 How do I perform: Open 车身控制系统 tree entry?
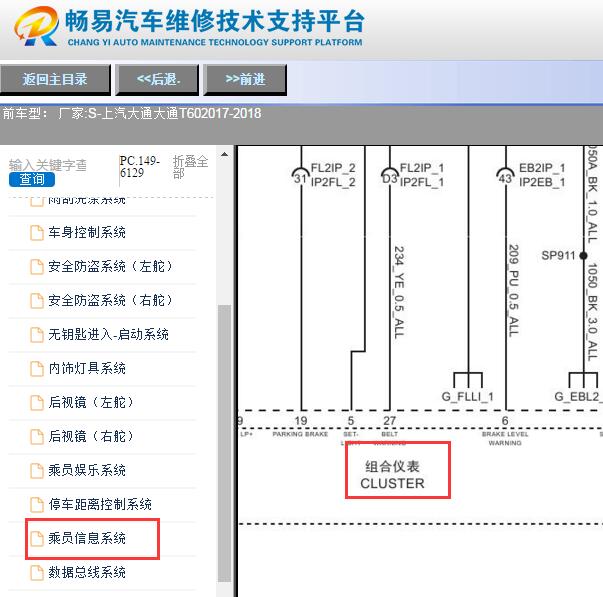pyautogui.click(x=87, y=232)
